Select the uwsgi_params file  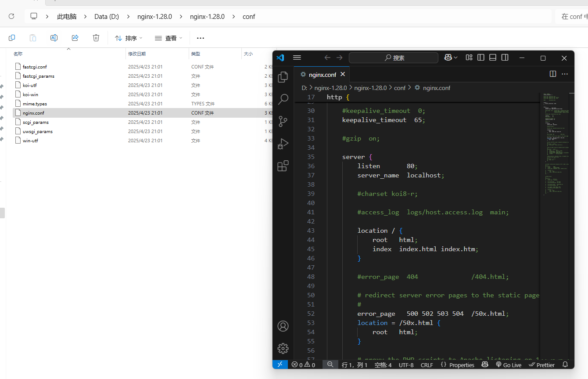point(38,131)
